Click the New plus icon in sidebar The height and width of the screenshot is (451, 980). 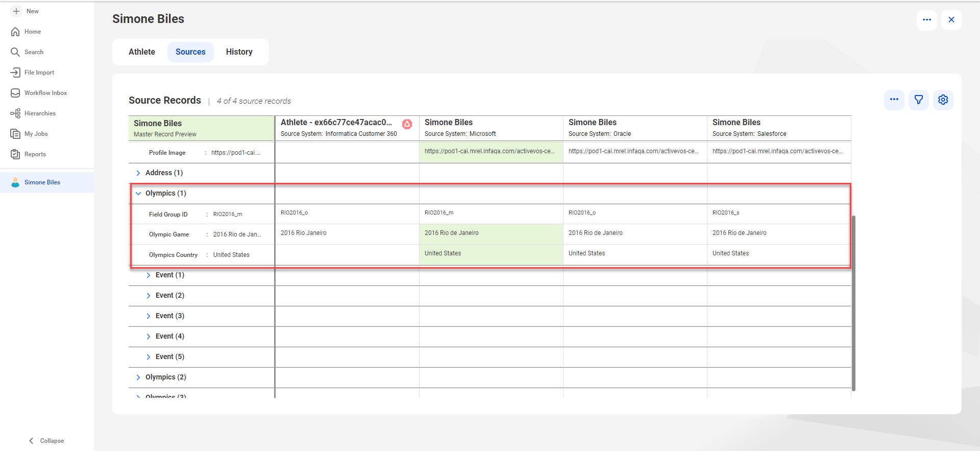16,11
